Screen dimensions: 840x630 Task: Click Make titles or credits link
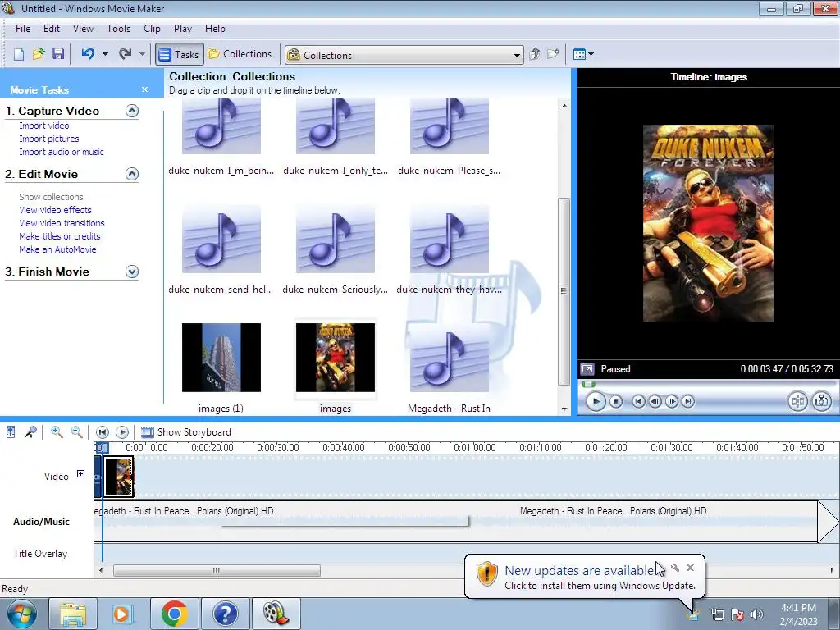(x=59, y=236)
